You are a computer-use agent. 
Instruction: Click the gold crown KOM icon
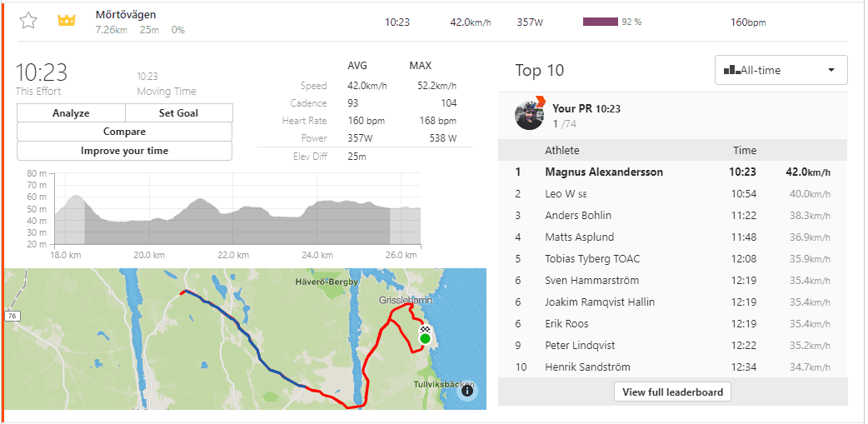coord(67,21)
